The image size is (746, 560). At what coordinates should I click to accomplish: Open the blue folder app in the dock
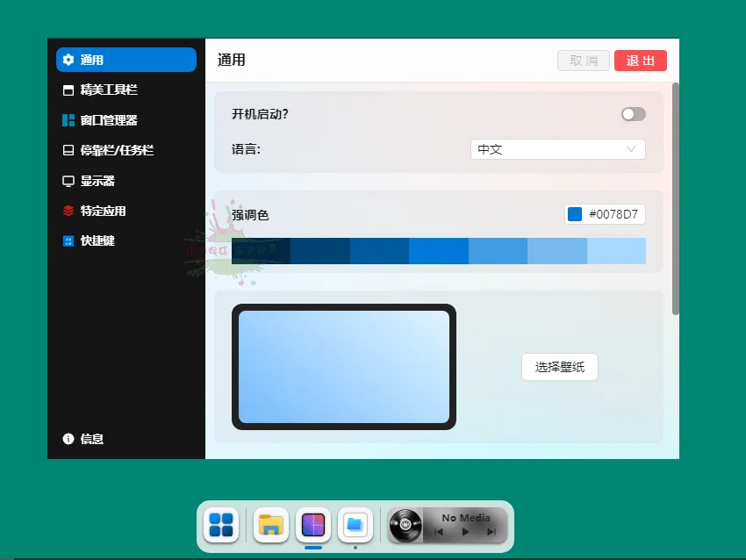coord(355,524)
